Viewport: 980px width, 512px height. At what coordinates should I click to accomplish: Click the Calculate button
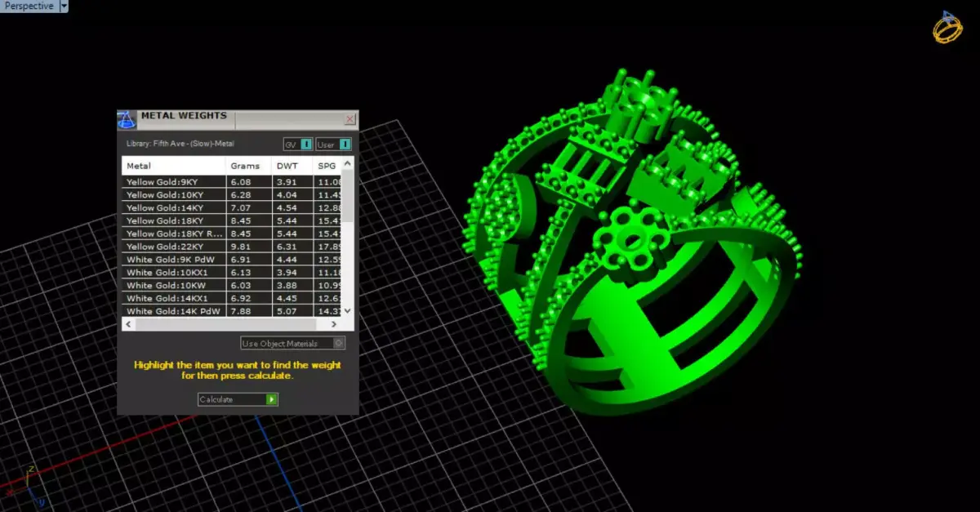[x=238, y=399]
